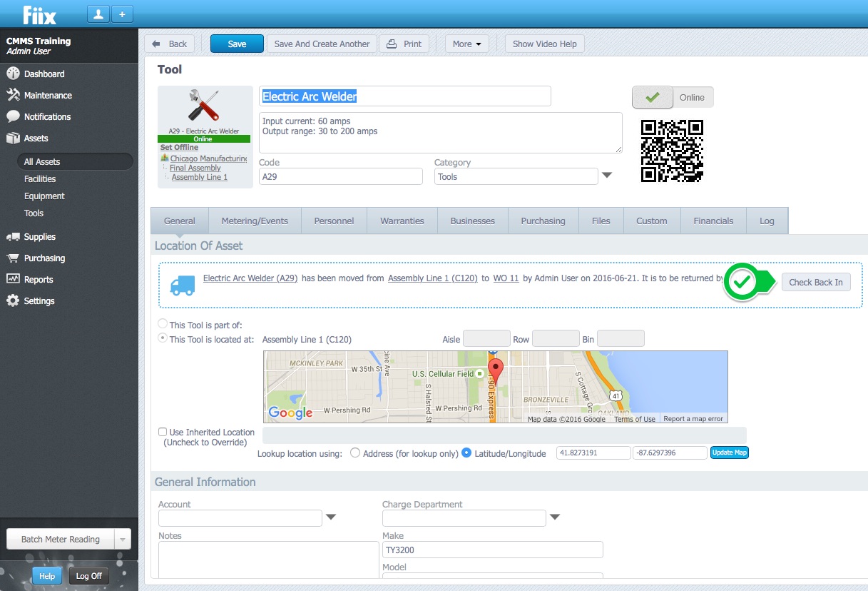Select 'This Tool is part of' radio
This screenshot has height=591, width=868.
163,324
